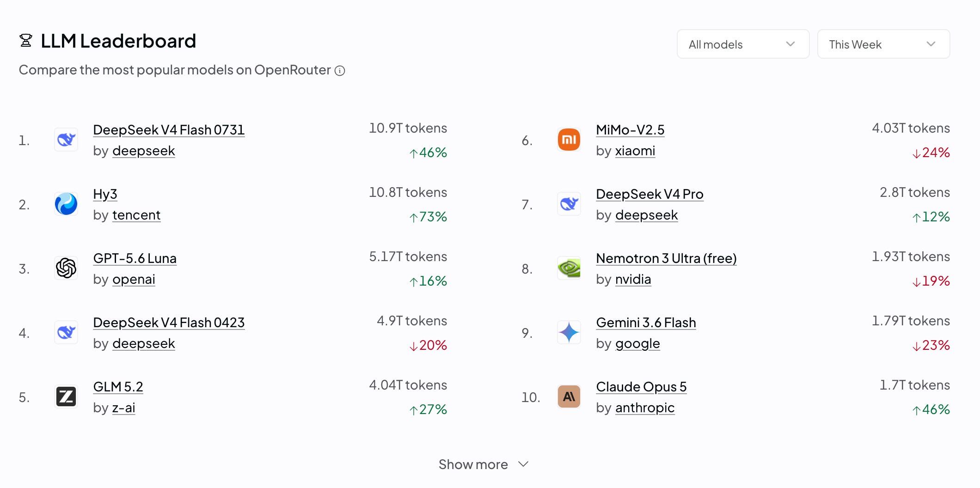Open the All models dropdown
The width and height of the screenshot is (980, 488).
point(743,44)
